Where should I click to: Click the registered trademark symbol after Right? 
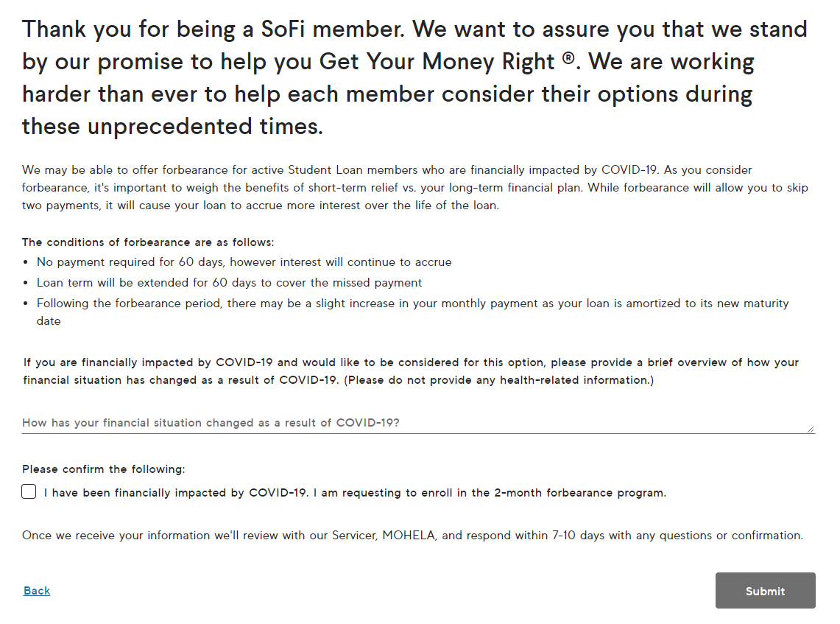(x=568, y=57)
